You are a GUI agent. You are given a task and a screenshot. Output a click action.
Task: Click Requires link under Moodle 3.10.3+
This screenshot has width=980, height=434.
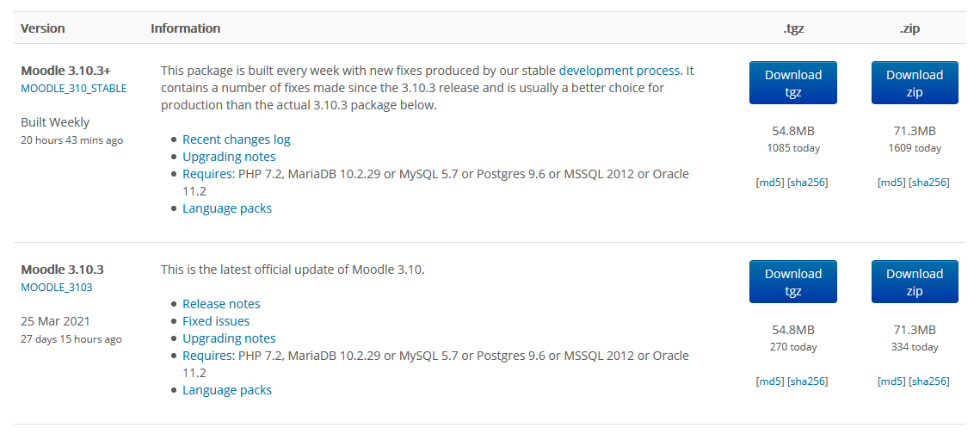208,174
